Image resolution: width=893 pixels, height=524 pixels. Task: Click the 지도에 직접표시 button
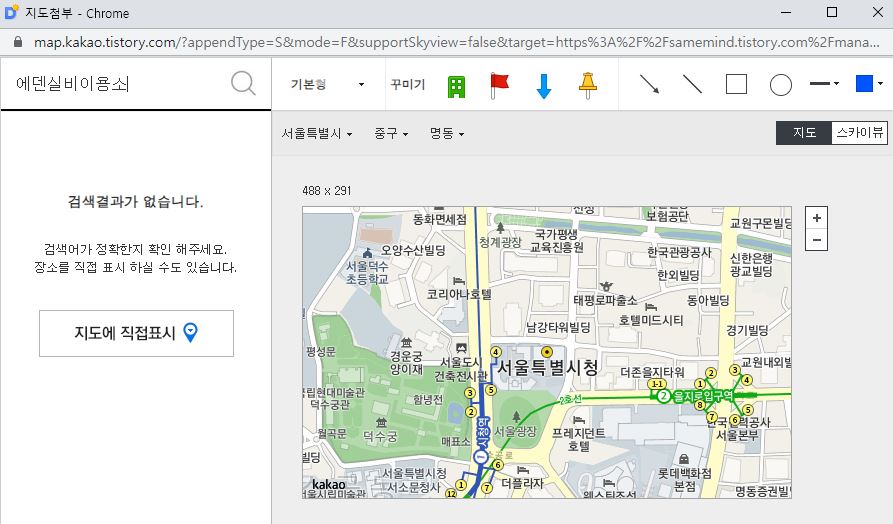point(136,333)
